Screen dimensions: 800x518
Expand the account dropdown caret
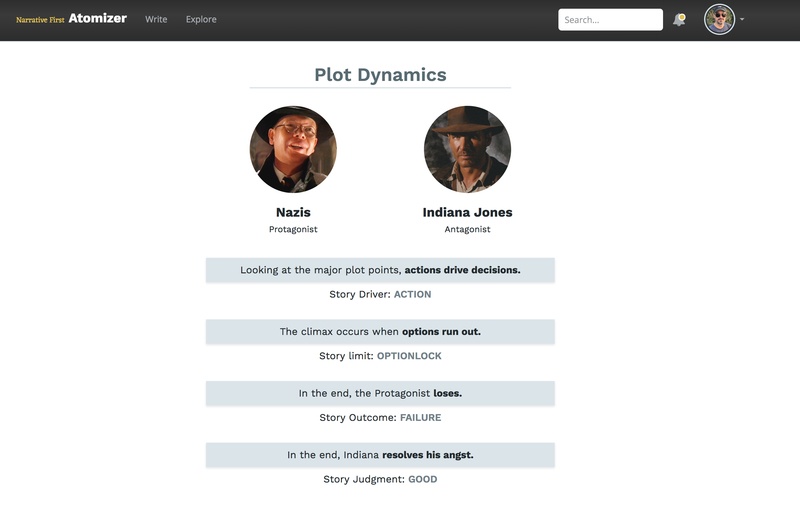(x=742, y=19)
